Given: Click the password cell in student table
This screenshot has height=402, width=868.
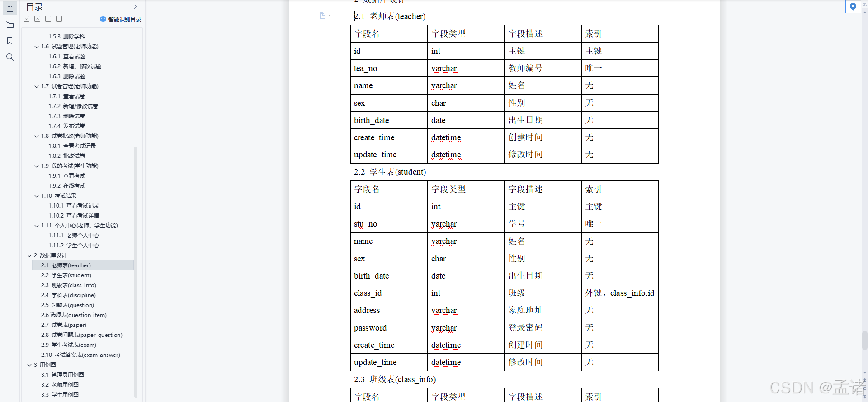Looking at the screenshot, I should coord(389,328).
